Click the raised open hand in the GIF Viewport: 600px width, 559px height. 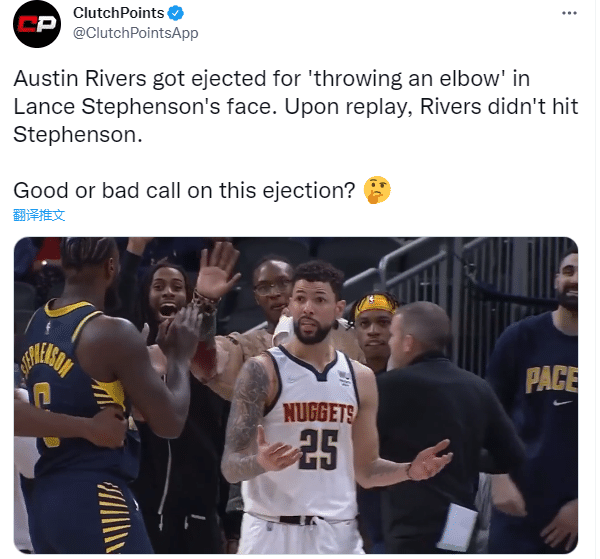(x=217, y=272)
